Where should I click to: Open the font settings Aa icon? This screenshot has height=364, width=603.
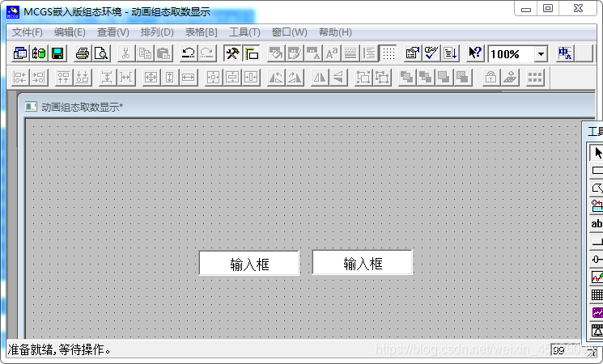click(332, 53)
